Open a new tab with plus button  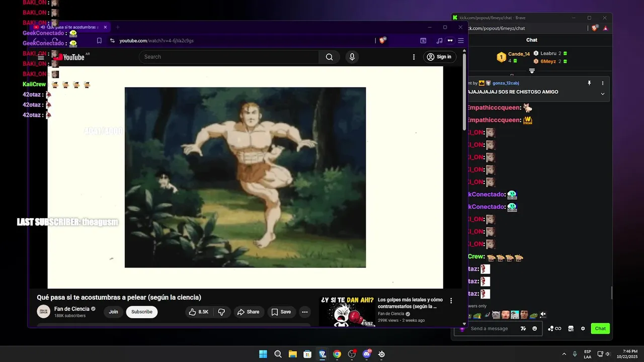(x=118, y=27)
